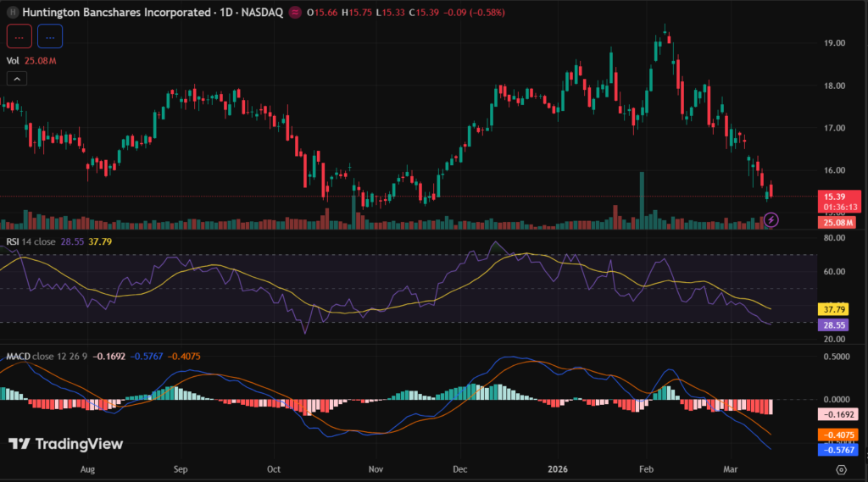
Task: Click the Huntington Bancshares Incorporated title
Action: tap(115, 13)
